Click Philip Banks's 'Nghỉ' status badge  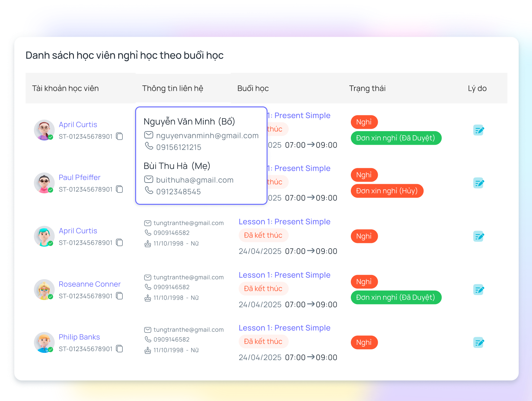(x=364, y=343)
